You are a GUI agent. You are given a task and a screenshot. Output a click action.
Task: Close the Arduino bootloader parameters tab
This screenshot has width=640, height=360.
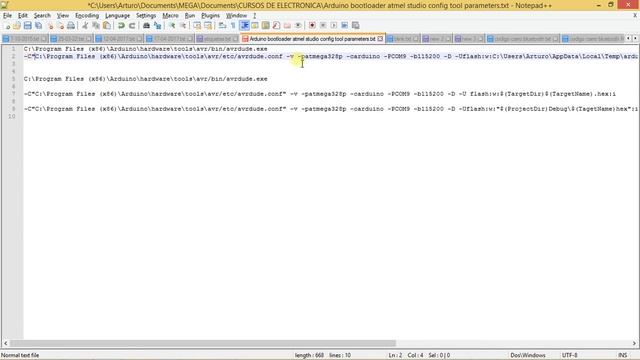point(380,39)
